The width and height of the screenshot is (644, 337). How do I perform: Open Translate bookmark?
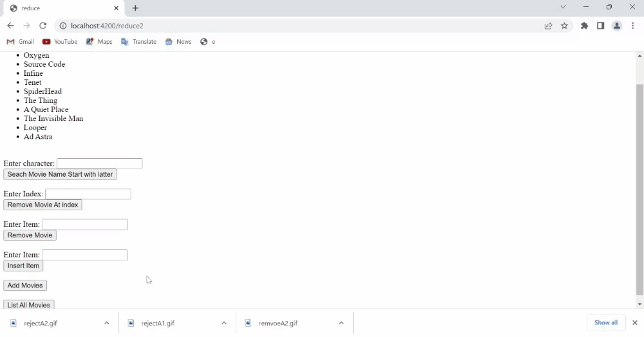(x=138, y=41)
